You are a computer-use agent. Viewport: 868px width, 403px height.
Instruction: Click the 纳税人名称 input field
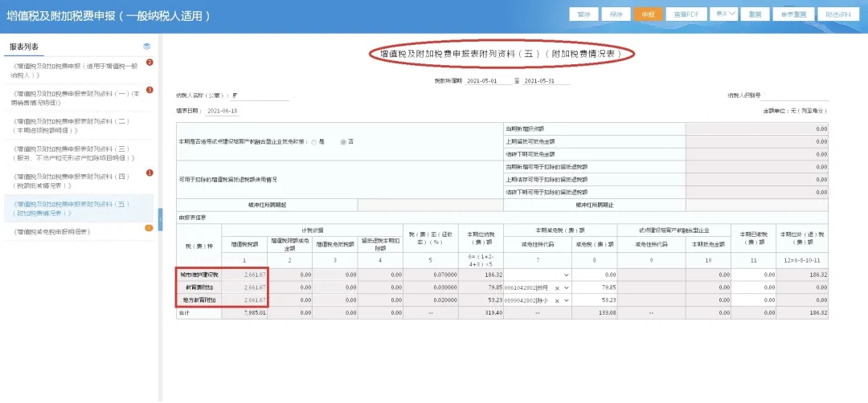(x=260, y=96)
